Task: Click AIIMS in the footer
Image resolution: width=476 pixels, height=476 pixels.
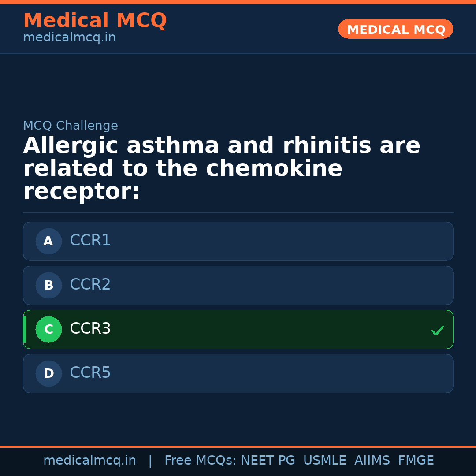Action: click(x=372, y=461)
